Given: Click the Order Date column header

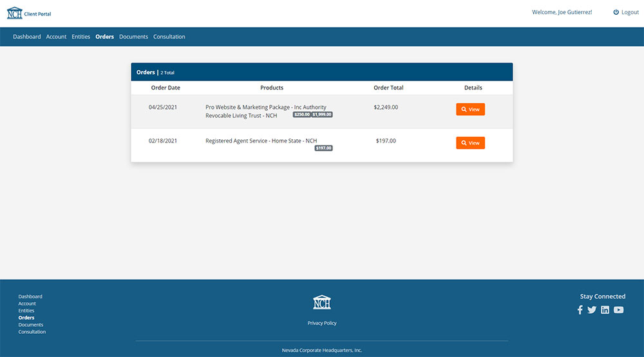Looking at the screenshot, I should click(x=166, y=88).
